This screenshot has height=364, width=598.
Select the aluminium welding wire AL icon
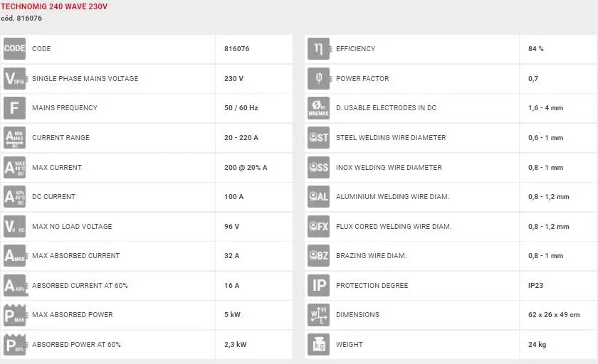click(x=318, y=197)
